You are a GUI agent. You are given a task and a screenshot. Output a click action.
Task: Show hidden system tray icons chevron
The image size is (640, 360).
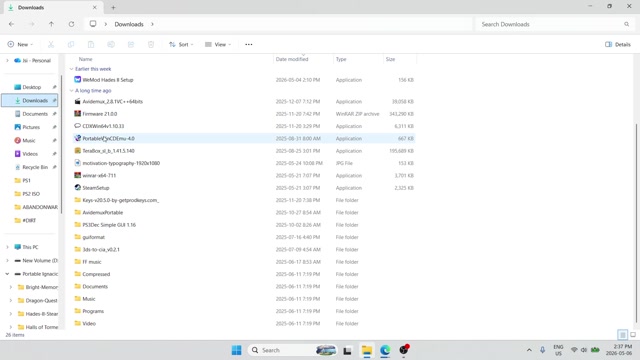529,350
